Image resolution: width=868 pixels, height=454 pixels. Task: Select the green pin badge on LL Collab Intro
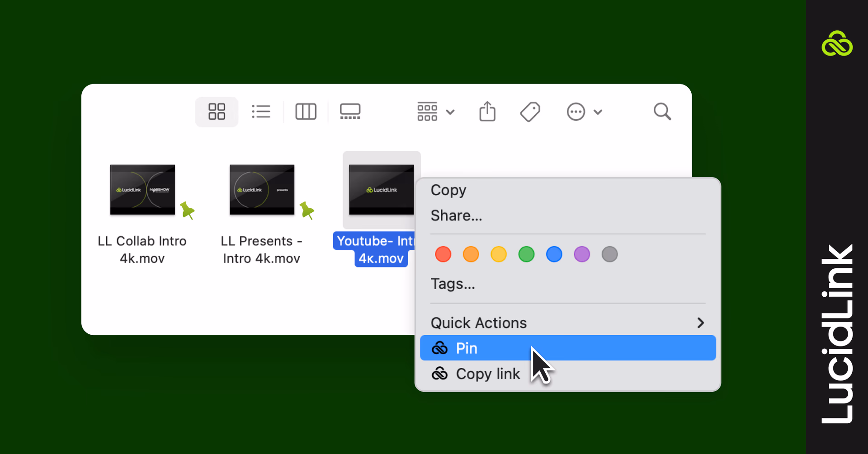coord(188,210)
